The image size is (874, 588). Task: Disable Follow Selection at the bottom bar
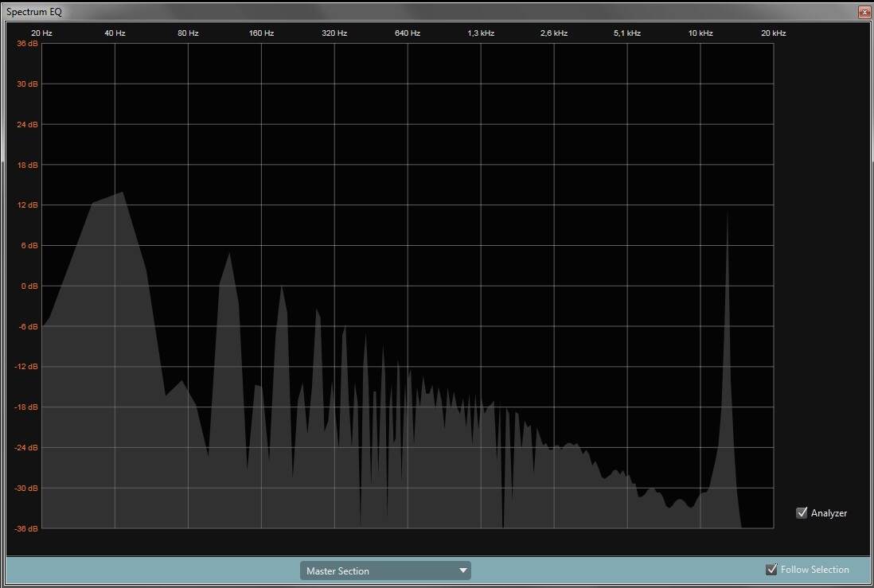point(771,569)
